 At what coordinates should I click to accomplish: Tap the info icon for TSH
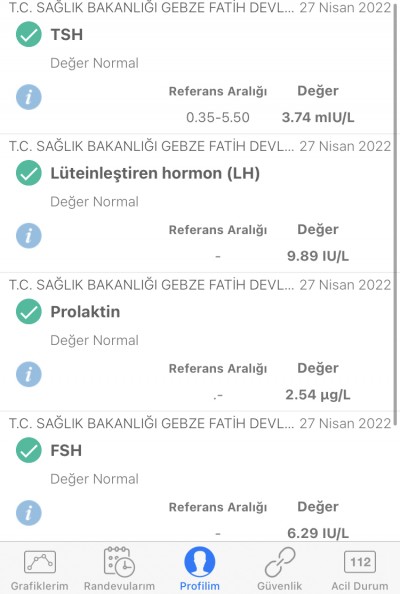[x=29, y=97]
